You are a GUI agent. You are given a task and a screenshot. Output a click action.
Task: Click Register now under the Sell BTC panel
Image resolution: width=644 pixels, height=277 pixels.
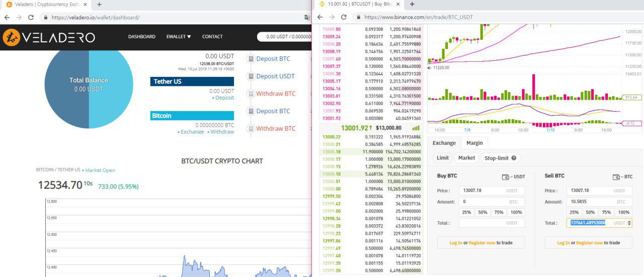click(589, 243)
